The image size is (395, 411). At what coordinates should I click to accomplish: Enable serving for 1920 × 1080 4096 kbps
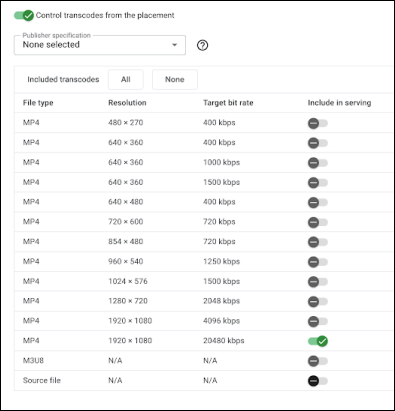(318, 321)
